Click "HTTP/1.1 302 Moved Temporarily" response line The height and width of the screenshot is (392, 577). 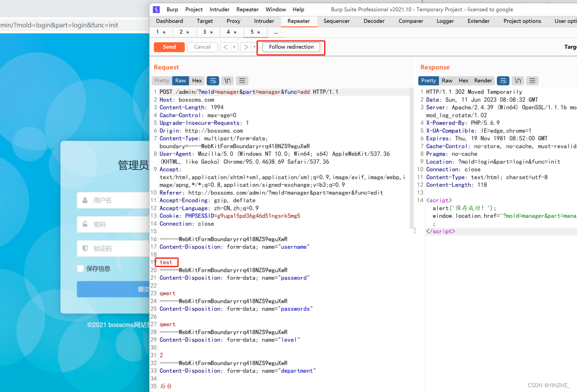474,92
